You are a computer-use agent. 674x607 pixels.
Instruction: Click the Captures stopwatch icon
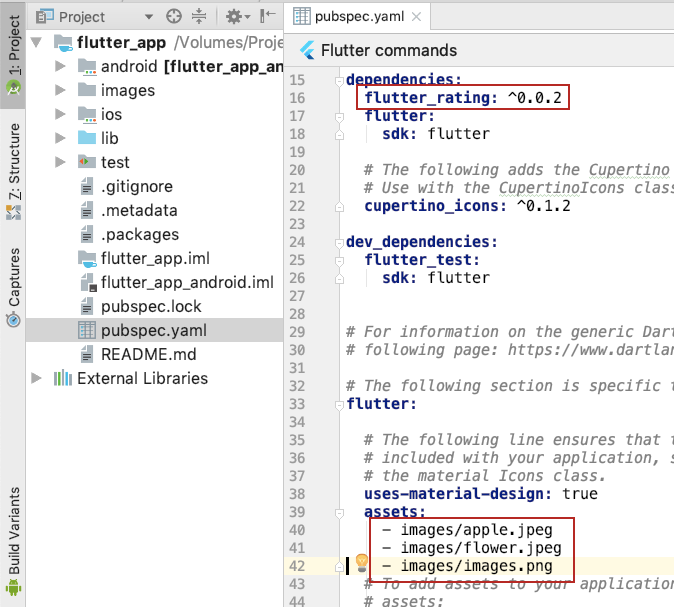13,320
